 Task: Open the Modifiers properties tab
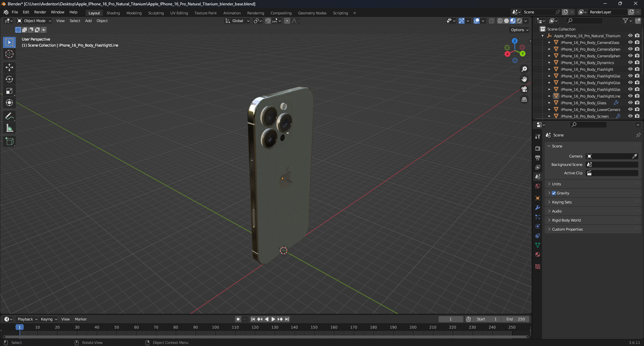538,208
